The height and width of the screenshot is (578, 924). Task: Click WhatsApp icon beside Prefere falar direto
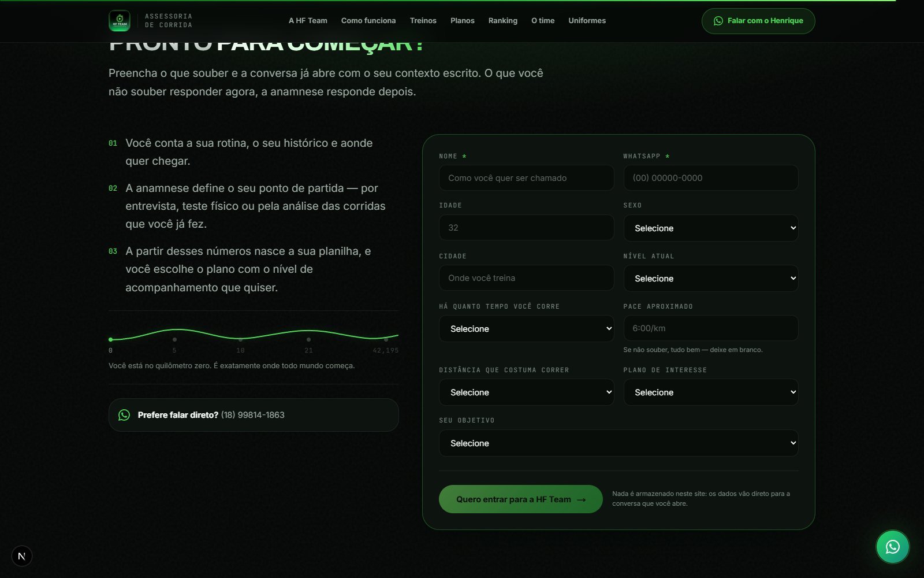click(x=124, y=415)
